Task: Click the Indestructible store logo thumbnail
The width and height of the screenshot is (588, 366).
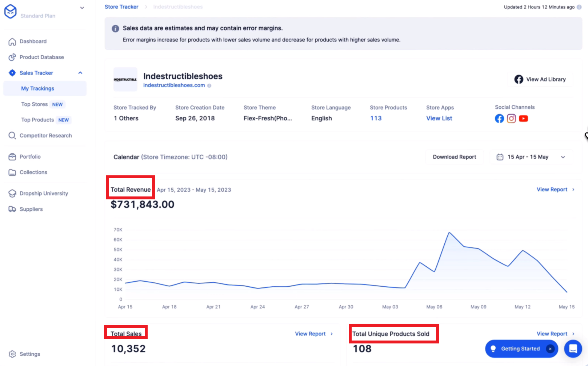Action: [x=125, y=79]
